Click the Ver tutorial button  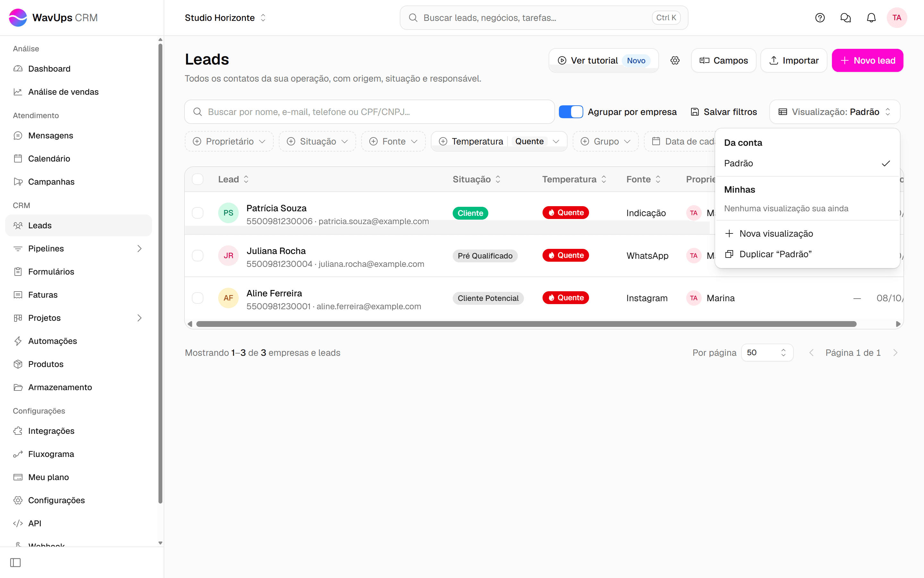tap(603, 60)
